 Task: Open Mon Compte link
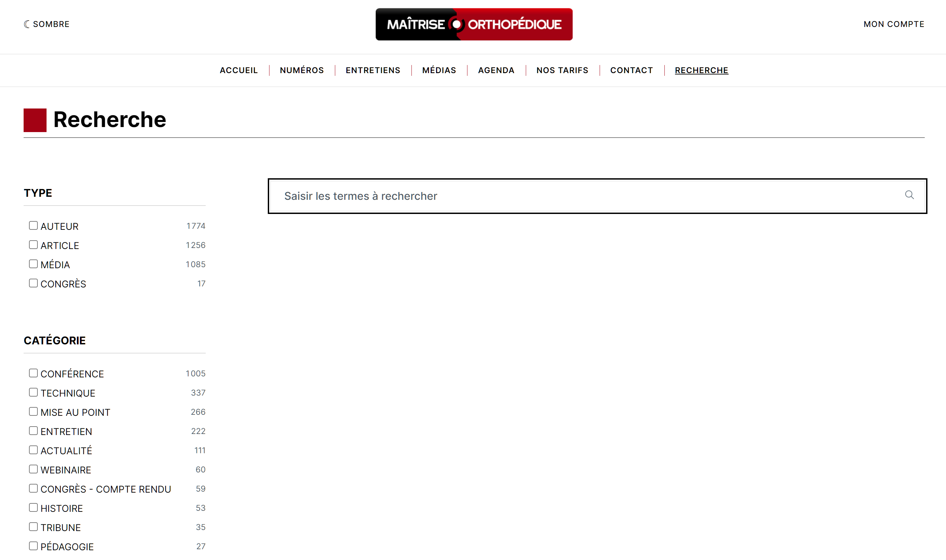(893, 24)
